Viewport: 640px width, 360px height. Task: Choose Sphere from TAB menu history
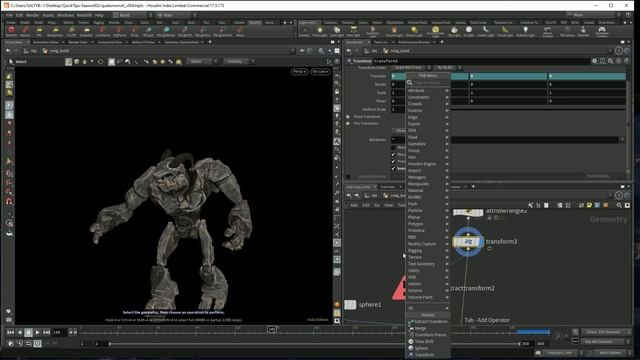pyautogui.click(x=429, y=348)
